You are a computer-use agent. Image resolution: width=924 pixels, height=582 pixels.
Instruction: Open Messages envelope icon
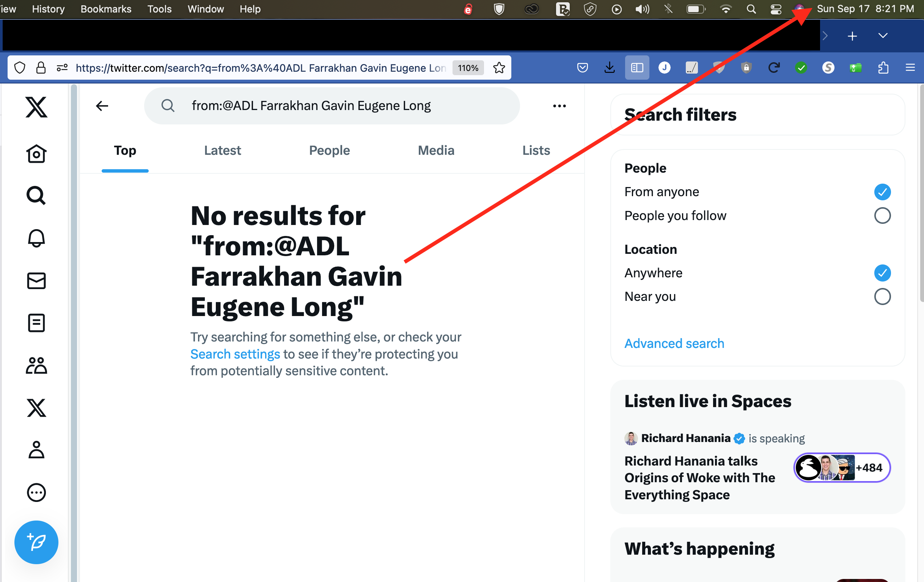click(36, 281)
